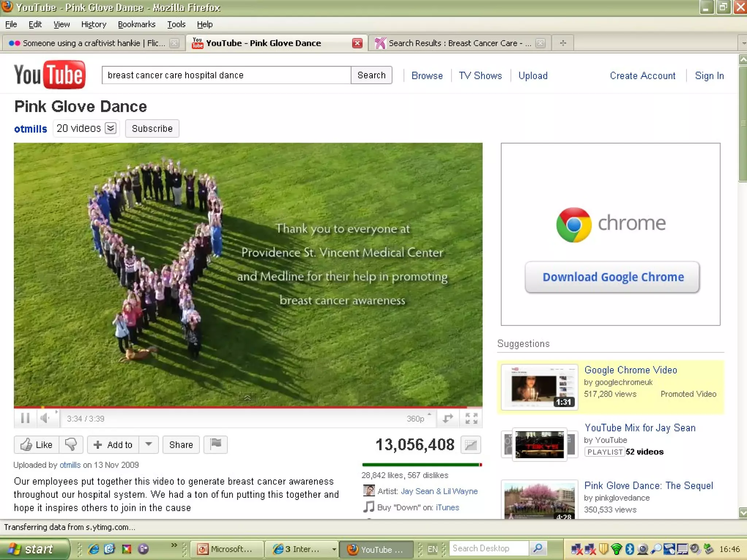
Task: Enter fullscreen video mode
Action: [x=471, y=418]
